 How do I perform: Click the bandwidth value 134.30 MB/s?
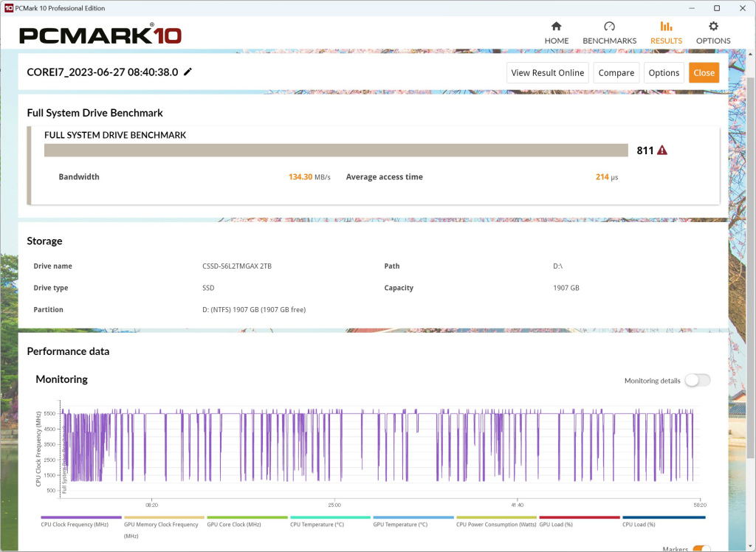pyautogui.click(x=309, y=177)
